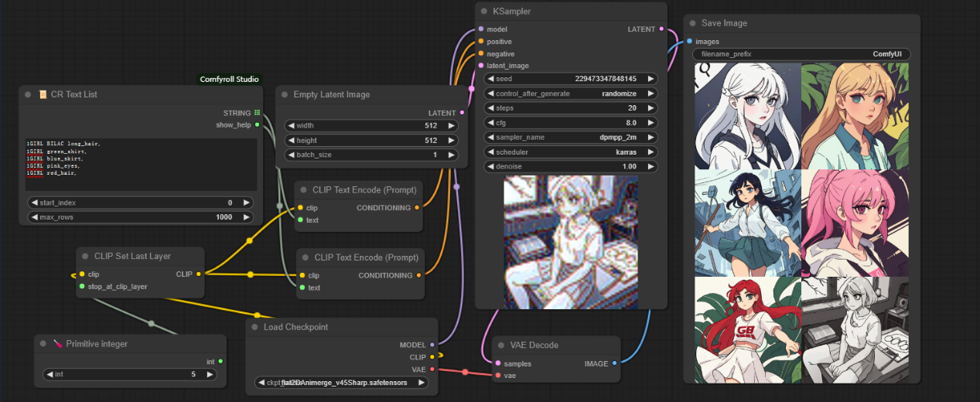Click the stop_at_clip_layer input socket
This screenshot has width=980, height=402.
82,286
